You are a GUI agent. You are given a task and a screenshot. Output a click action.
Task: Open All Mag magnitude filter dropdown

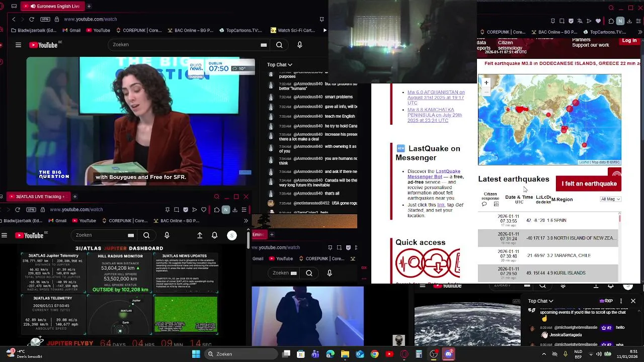(611, 199)
